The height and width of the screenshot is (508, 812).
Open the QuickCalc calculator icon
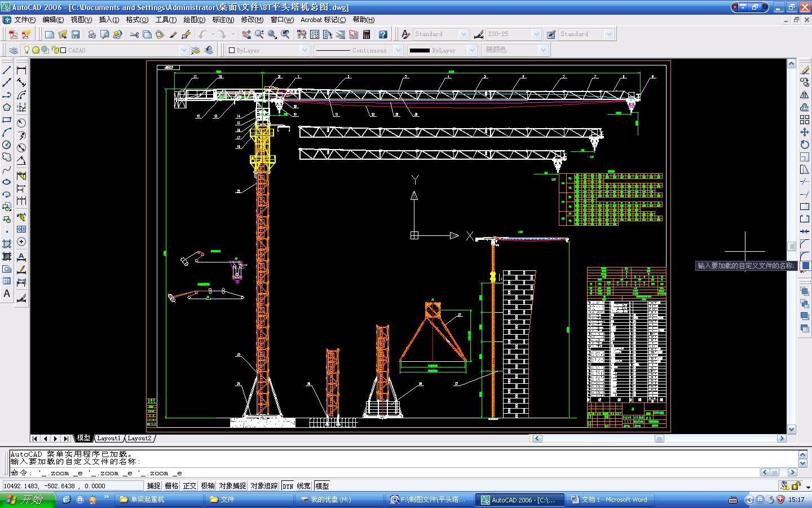367,34
